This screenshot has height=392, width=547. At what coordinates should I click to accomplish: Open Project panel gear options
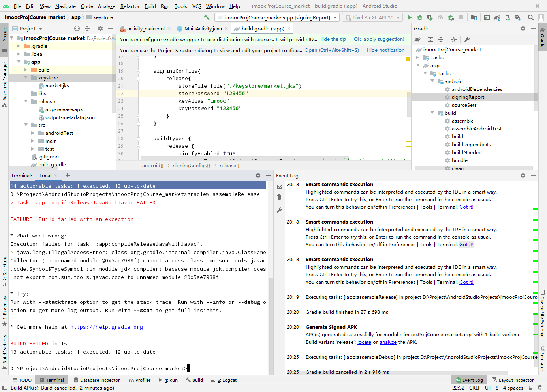100,28
